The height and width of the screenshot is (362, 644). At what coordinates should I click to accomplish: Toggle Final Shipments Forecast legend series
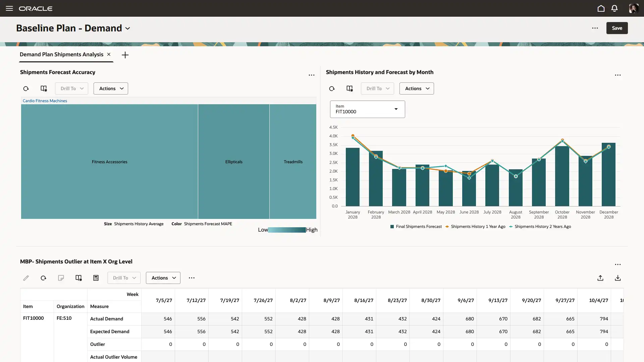pos(416,227)
